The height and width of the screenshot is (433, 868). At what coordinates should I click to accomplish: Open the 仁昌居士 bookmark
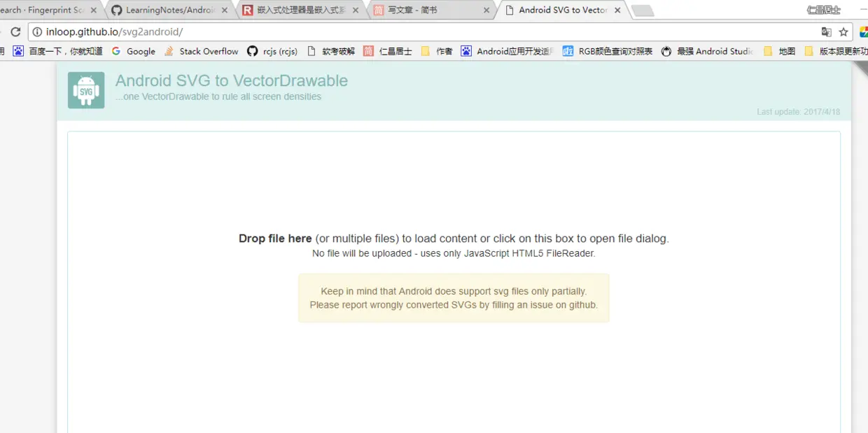point(388,51)
